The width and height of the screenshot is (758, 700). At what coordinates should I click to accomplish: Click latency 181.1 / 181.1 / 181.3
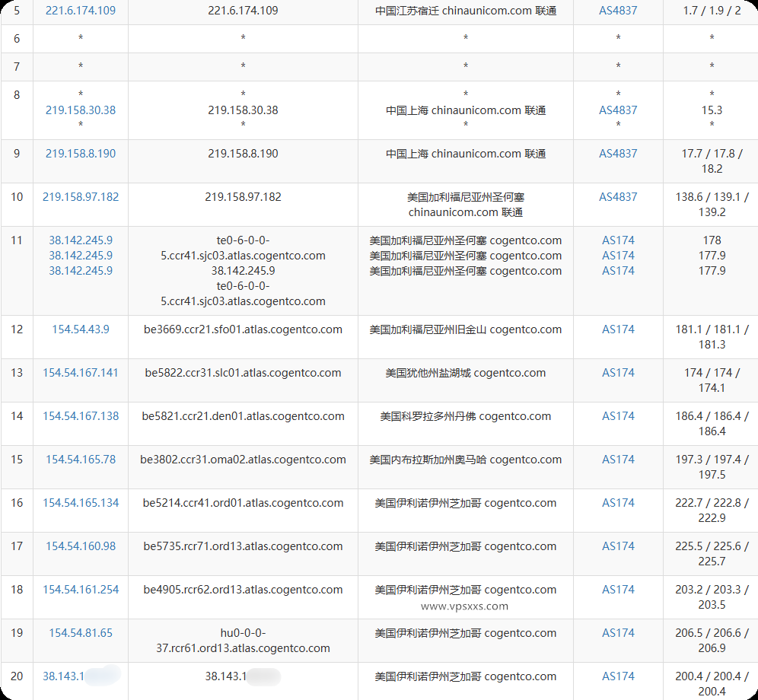click(x=712, y=337)
